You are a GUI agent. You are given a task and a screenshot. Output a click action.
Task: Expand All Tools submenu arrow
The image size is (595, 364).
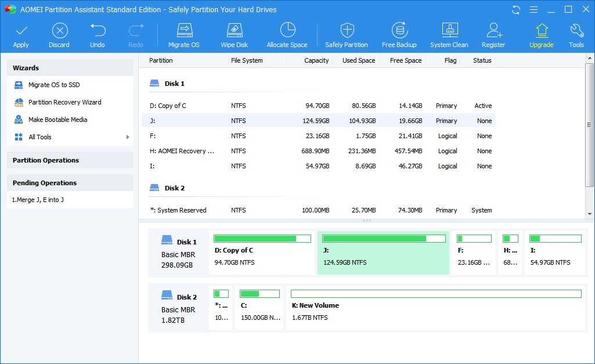128,137
